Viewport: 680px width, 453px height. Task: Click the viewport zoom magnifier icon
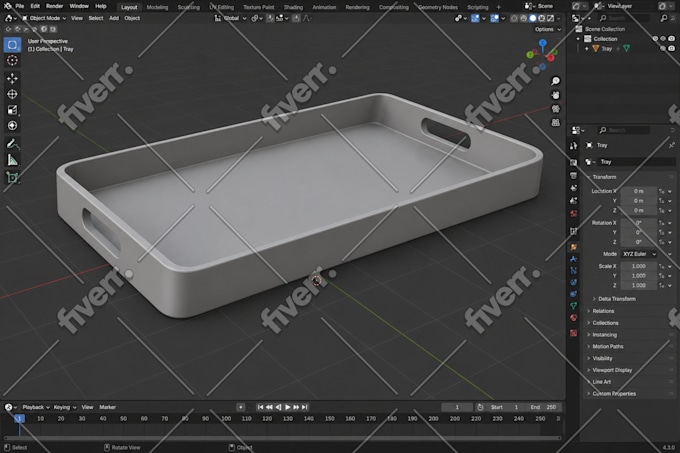[556, 81]
